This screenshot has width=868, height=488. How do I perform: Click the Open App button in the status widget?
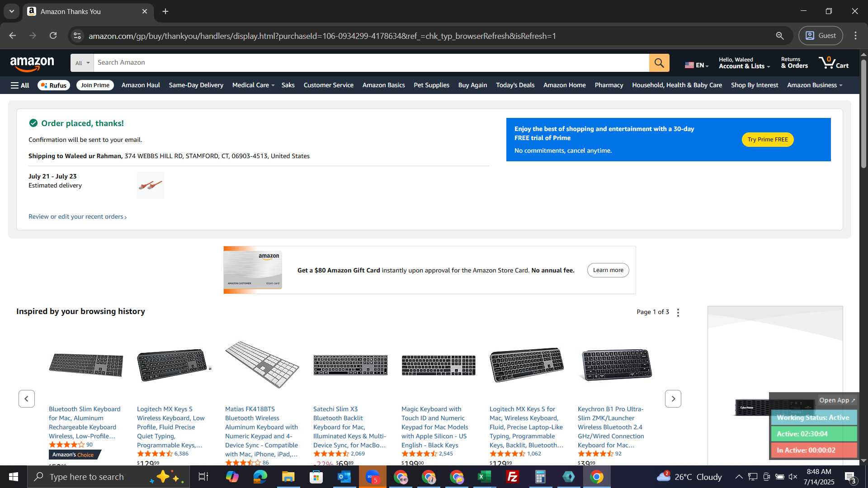click(837, 400)
